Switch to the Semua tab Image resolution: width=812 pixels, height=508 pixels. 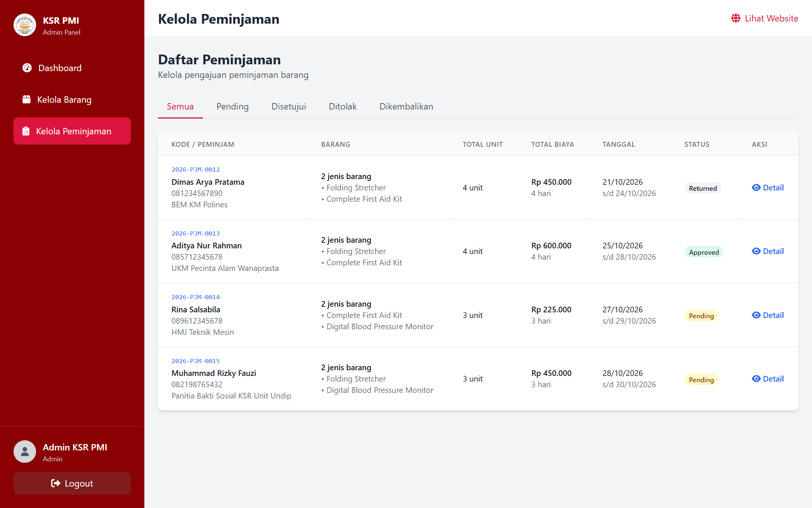click(180, 106)
